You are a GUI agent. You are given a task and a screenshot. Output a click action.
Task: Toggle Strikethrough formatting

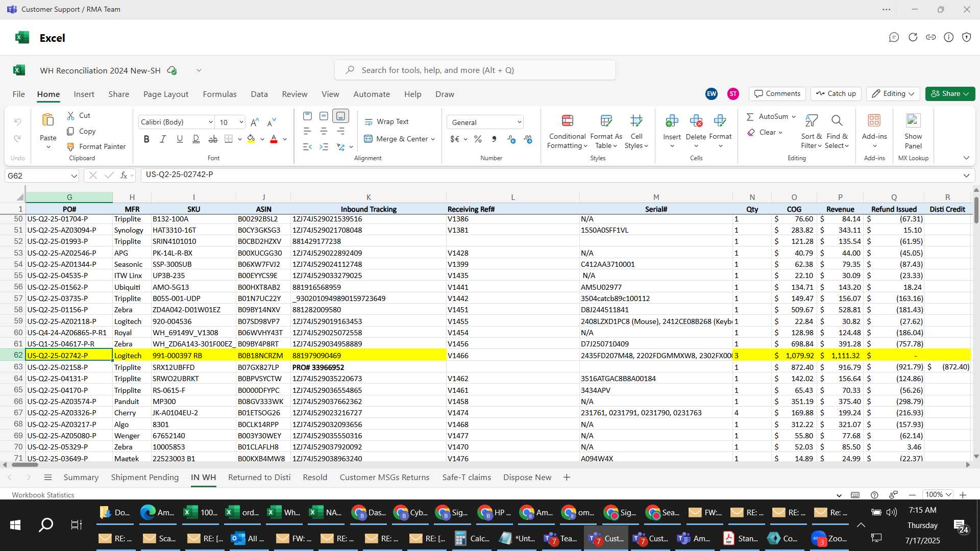pos(213,139)
